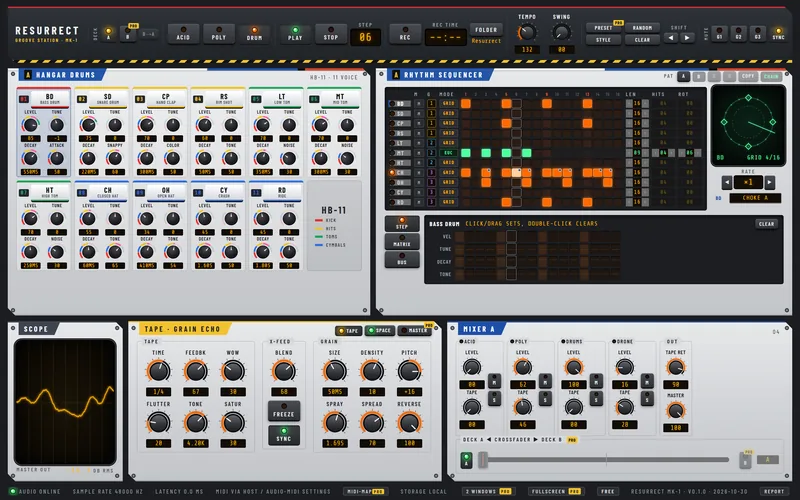The height and width of the screenshot is (500, 800).
Task: Select the RS rim shot voice card
Action: click(x=218, y=133)
